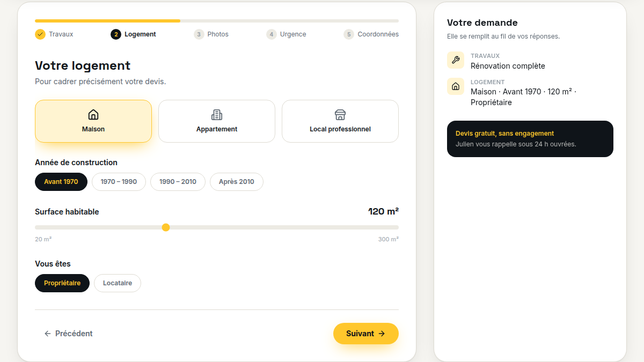Image resolution: width=644 pixels, height=362 pixels.
Task: Click the building icon on Appartement card
Action: pos(217,114)
